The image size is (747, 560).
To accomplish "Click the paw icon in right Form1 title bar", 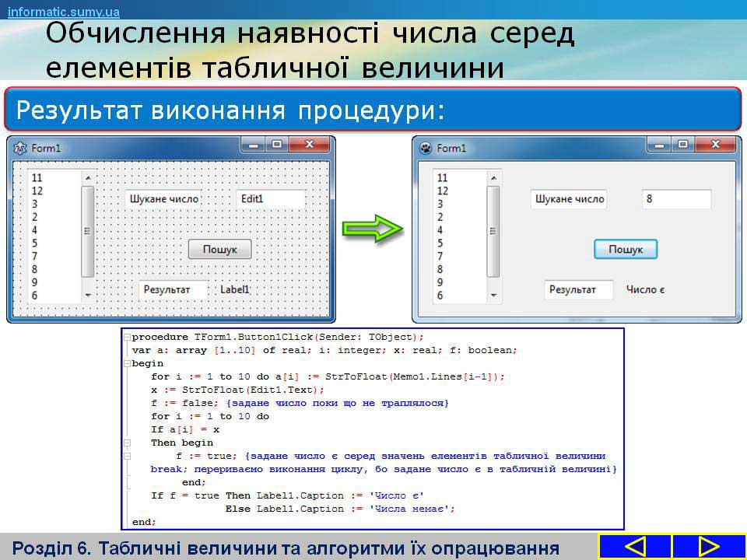I will tap(426, 148).
